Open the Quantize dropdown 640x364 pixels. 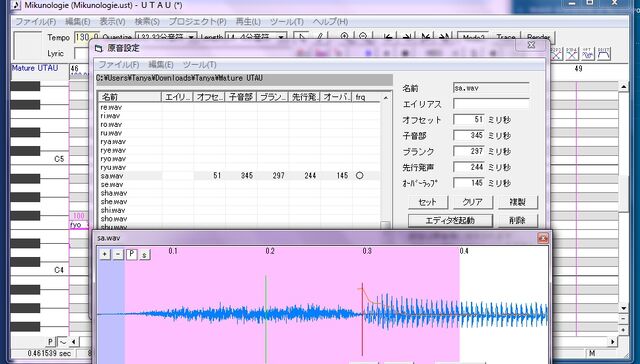tap(191, 37)
